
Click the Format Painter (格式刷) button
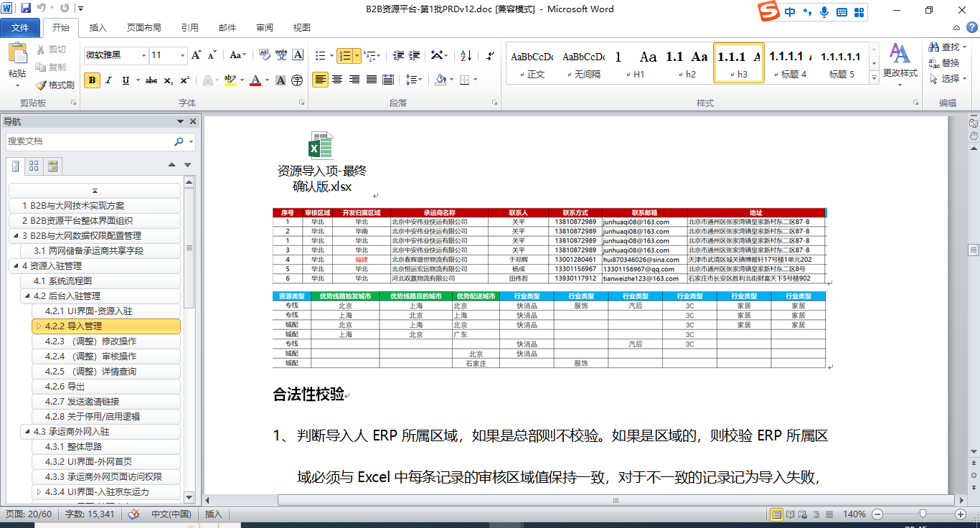(55, 85)
